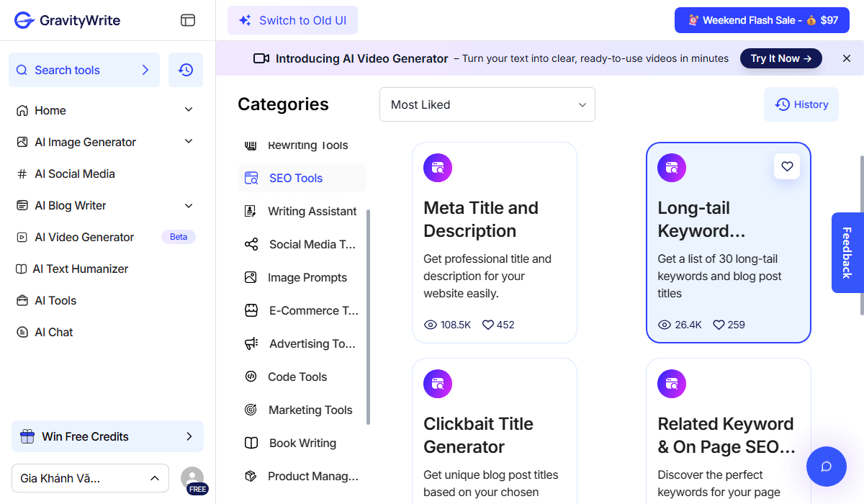The width and height of the screenshot is (864, 504).
Task: Expand the Home menu chevron
Action: (x=189, y=110)
